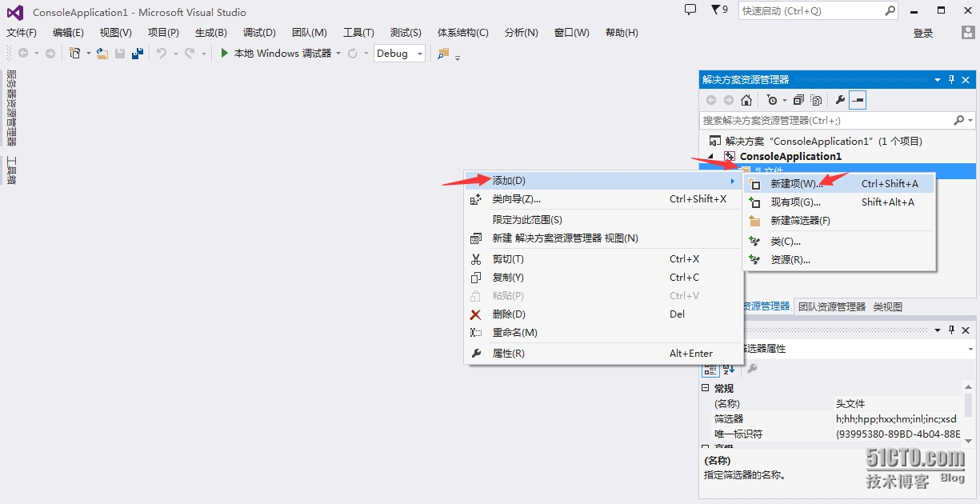The width and height of the screenshot is (980, 504).
Task: Click the New Project toolbar icon
Action: tap(74, 54)
